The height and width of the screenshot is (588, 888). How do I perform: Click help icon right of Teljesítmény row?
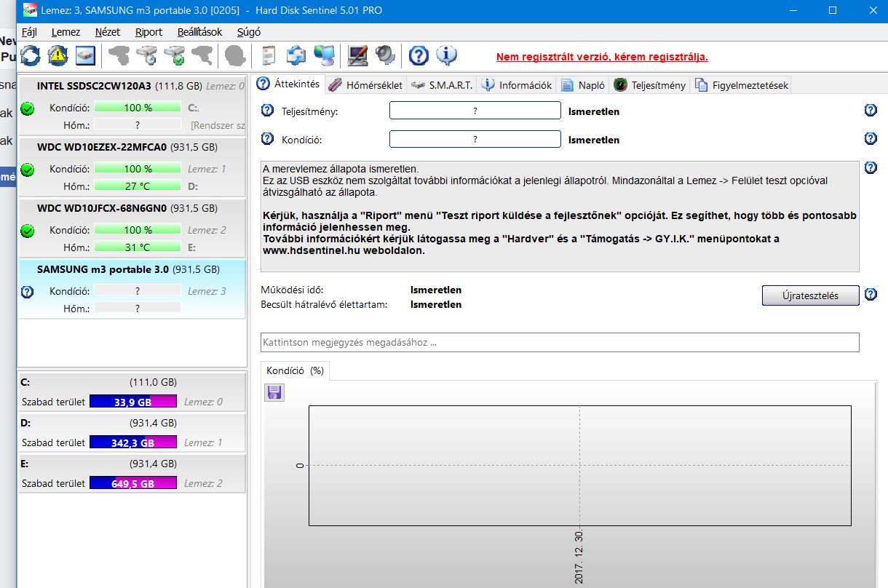pyautogui.click(x=871, y=110)
